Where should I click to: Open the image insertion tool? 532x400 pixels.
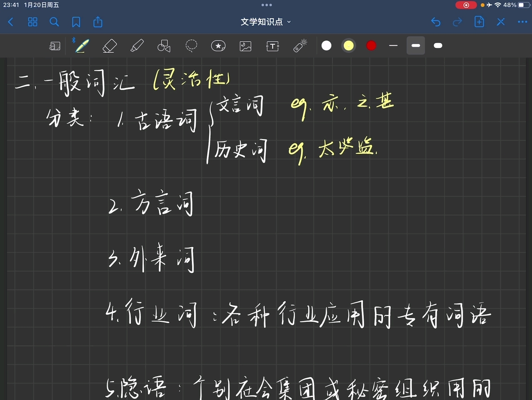pyautogui.click(x=245, y=46)
